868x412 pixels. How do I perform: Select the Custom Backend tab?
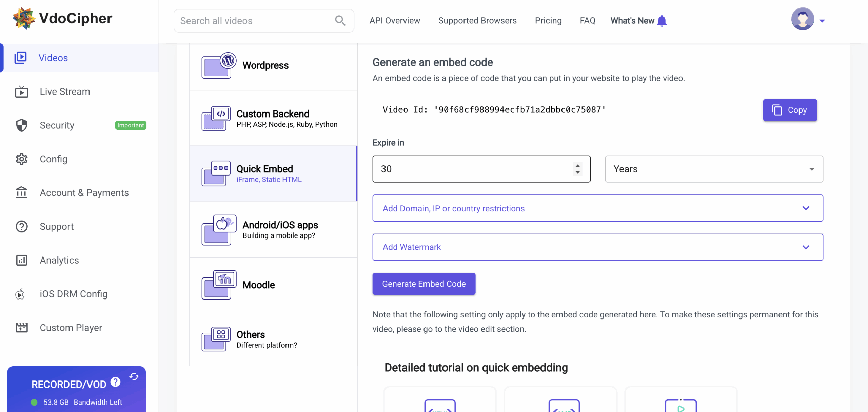[273, 118]
